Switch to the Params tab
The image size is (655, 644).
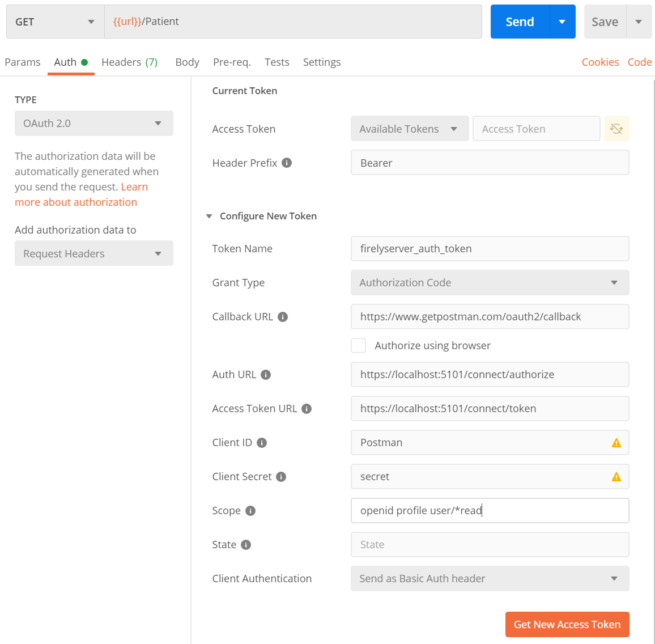[23, 62]
